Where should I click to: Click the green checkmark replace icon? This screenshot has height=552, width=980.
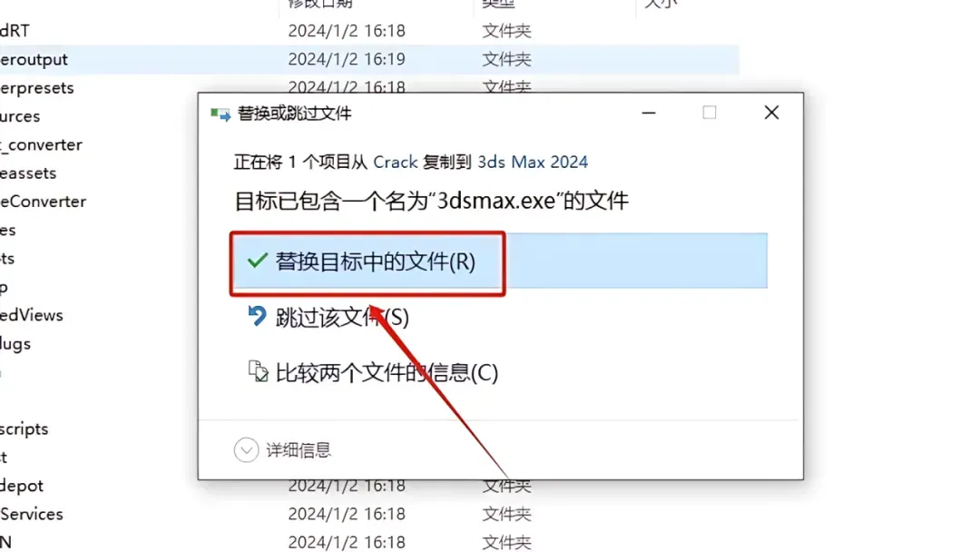pyautogui.click(x=257, y=261)
